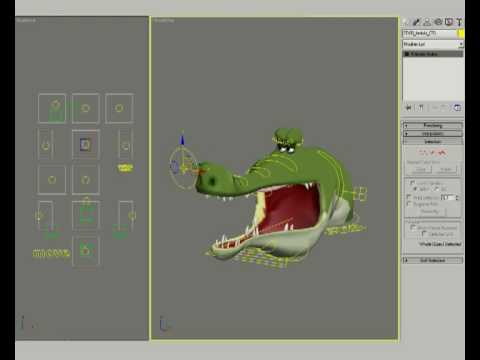Image resolution: width=480 pixels, height=360 pixels.
Task: Open the Create command panel tab
Action: pyautogui.click(x=406, y=22)
